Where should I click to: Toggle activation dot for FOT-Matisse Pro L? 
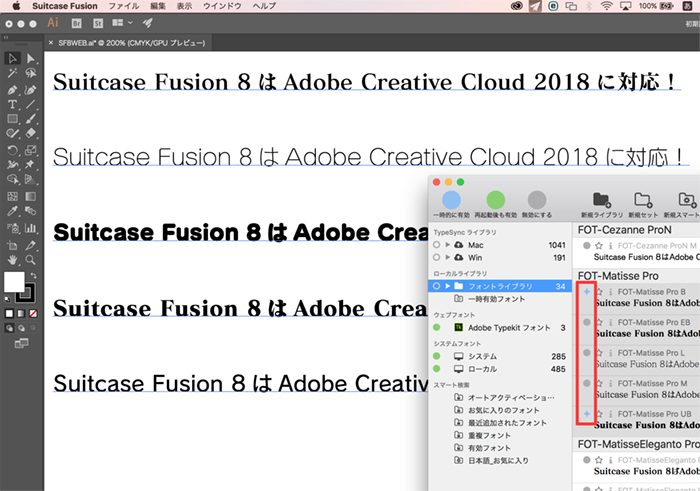click(x=587, y=353)
